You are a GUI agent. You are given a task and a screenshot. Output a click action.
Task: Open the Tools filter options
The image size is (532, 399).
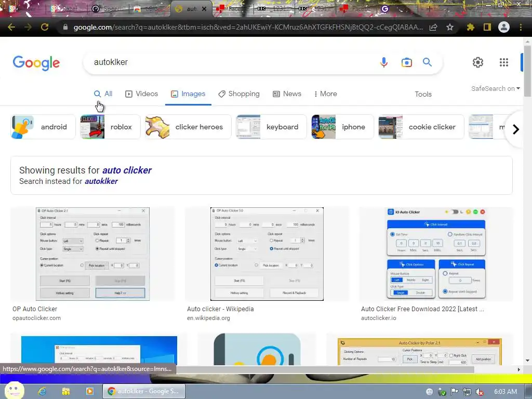423,94
